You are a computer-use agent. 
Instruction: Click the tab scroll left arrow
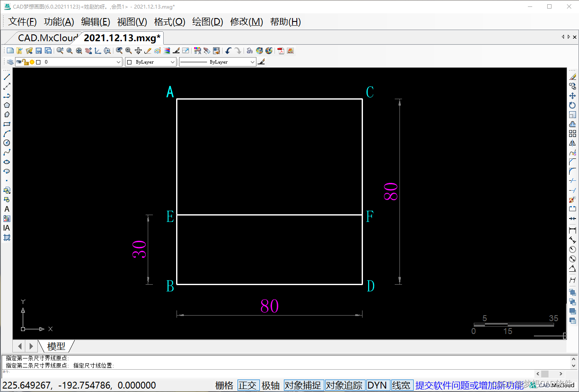point(563,37)
